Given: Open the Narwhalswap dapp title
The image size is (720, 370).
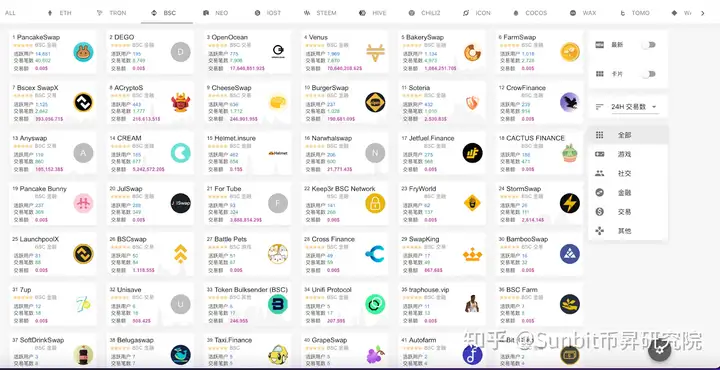Looking at the screenshot, I should pyautogui.click(x=332, y=138).
